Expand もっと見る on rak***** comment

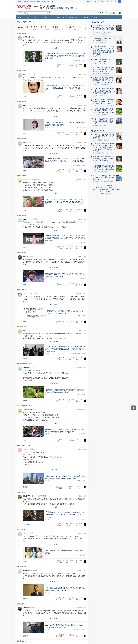pyautogui.click(x=54, y=470)
